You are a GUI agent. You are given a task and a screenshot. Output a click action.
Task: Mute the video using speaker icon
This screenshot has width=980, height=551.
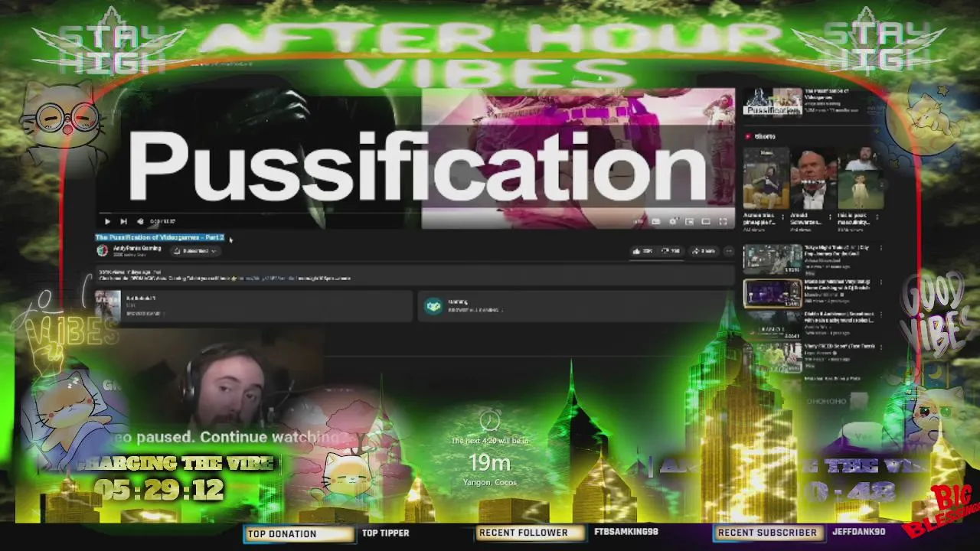(140, 222)
